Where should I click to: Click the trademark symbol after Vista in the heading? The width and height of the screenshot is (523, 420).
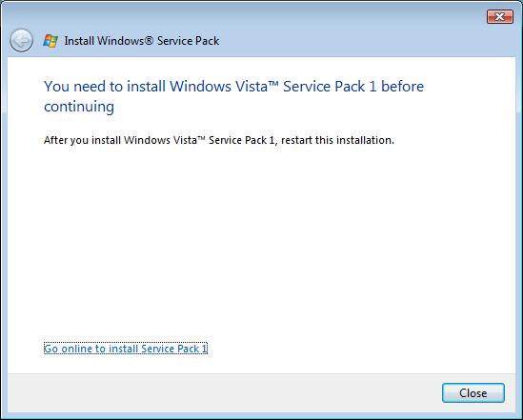(x=273, y=84)
